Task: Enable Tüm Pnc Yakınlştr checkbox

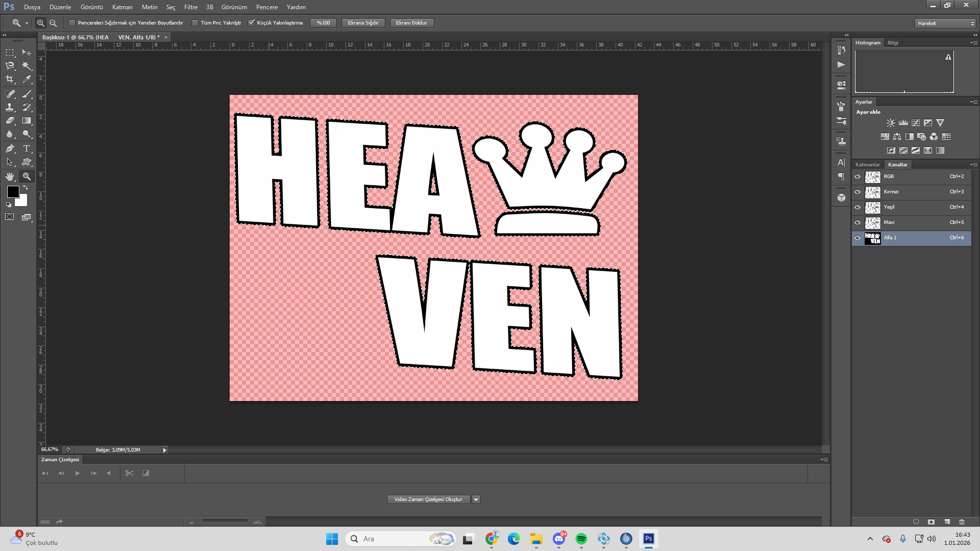Action: click(195, 23)
